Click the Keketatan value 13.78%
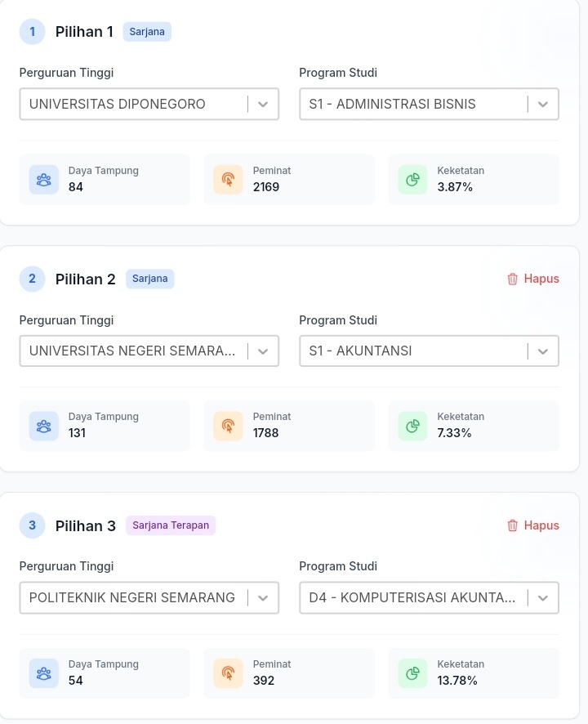This screenshot has height=724, width=588. click(457, 681)
